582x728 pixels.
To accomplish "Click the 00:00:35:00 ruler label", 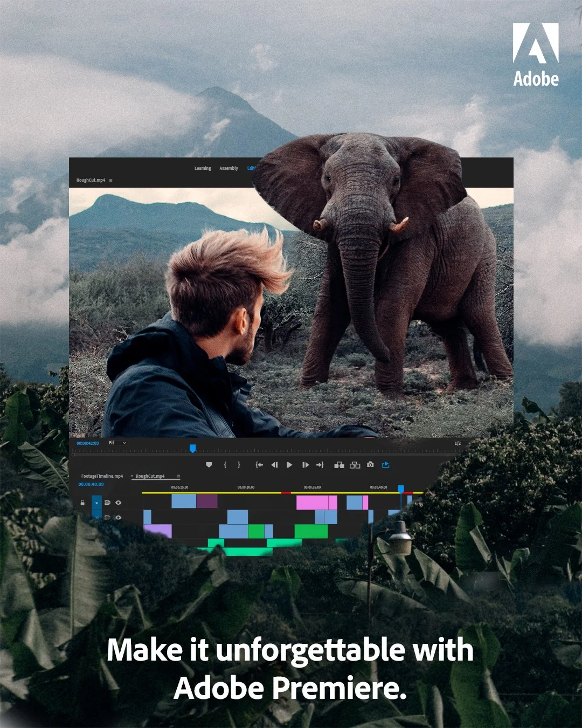I will 312,487.
